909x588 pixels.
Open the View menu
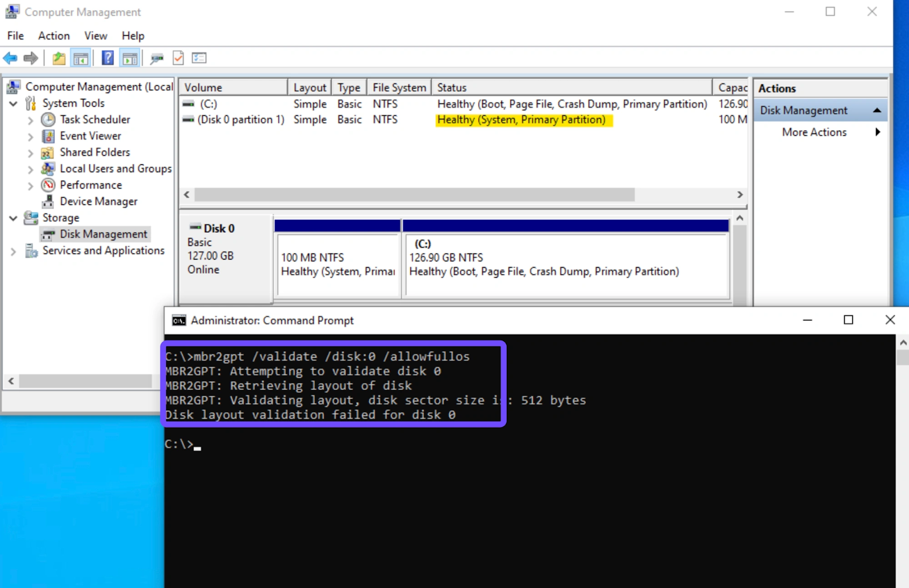point(95,36)
